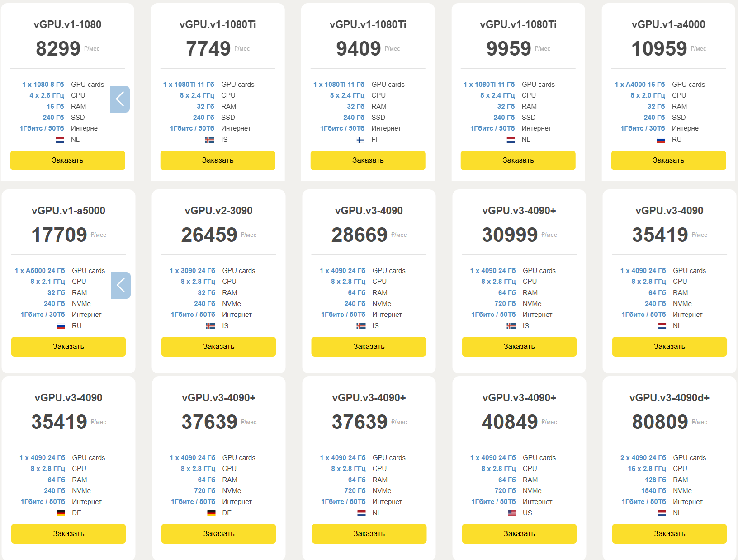The image size is (738, 560).
Task: Click Netherlands flag on vGPU.v3-4090d+ card
Action: tap(662, 513)
